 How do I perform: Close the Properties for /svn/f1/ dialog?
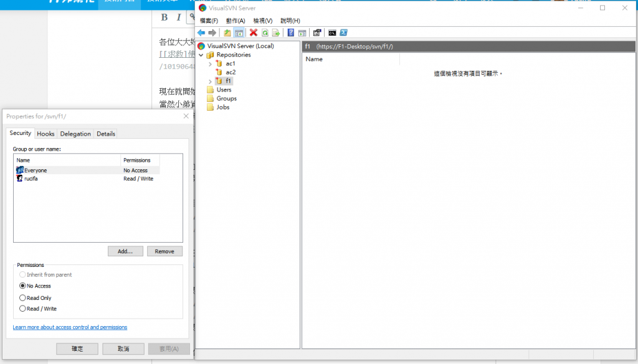pyautogui.click(x=186, y=116)
